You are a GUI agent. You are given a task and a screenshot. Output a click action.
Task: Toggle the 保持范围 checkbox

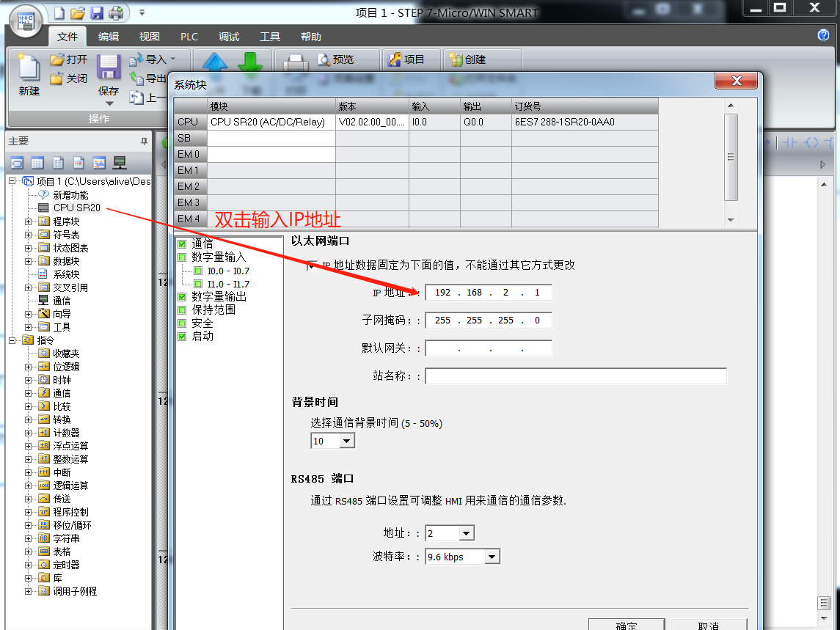[x=182, y=309]
